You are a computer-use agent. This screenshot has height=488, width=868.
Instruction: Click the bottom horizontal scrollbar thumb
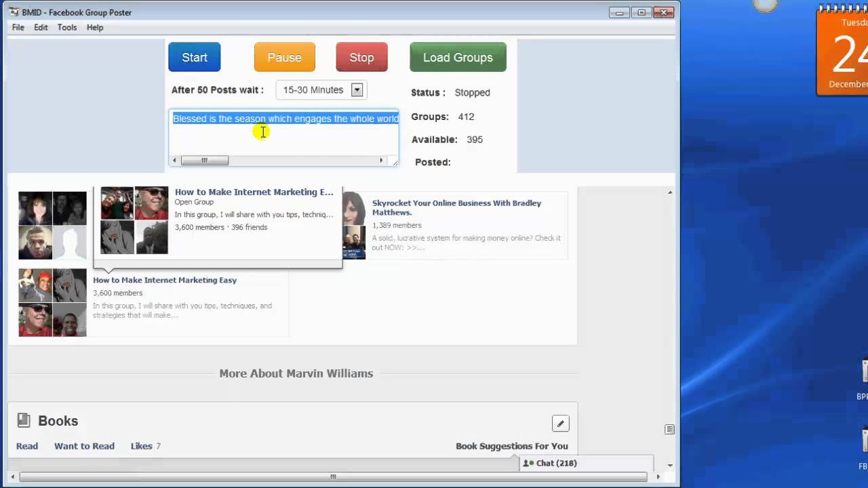coord(333,476)
